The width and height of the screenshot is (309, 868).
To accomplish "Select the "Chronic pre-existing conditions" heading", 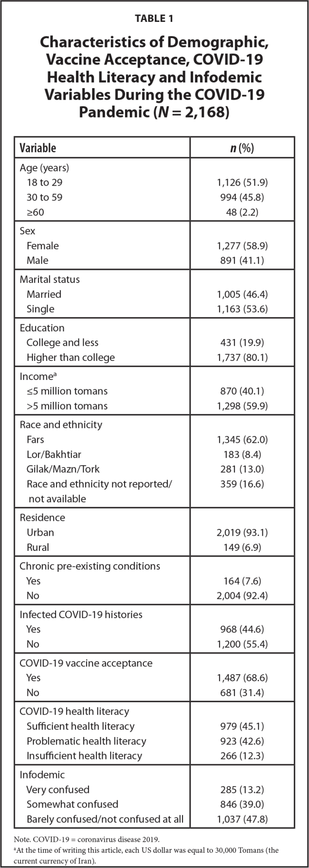I will pos(89,566).
